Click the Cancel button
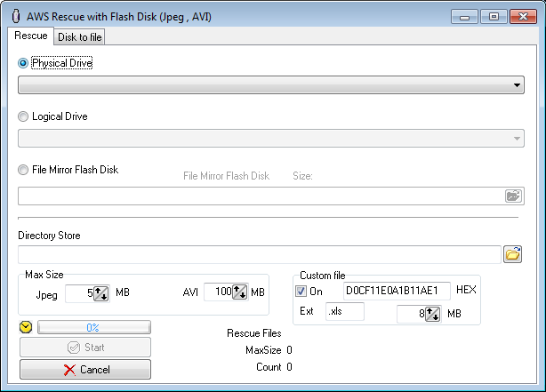 tap(85, 369)
